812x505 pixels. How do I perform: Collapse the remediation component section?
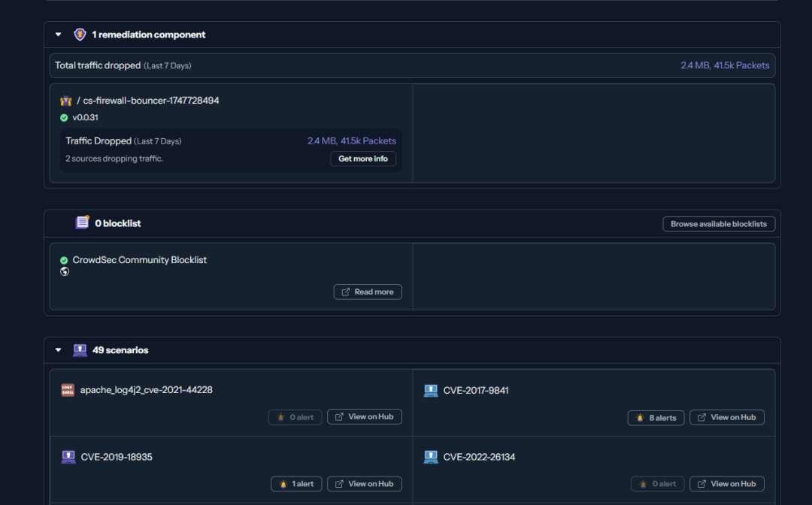pos(59,35)
